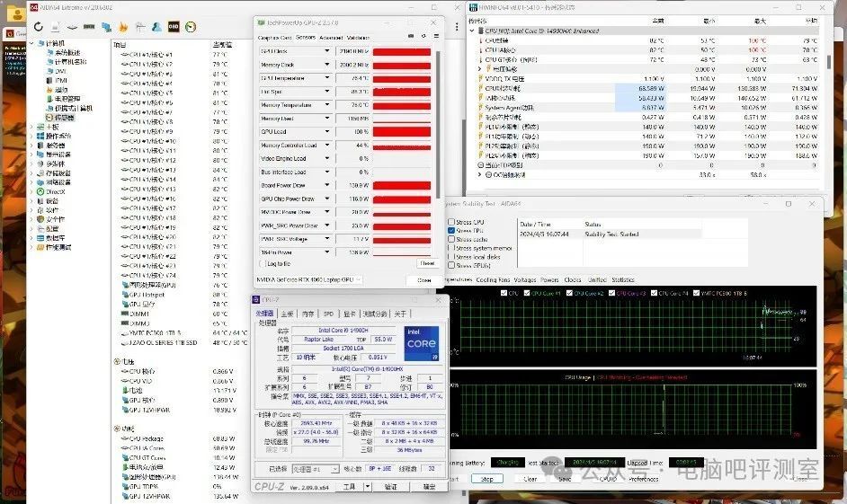The image size is (847, 504).
Task: Collapse the CPU [#0] Intel Core i9 row in HWiNFO
Action: click(473, 31)
